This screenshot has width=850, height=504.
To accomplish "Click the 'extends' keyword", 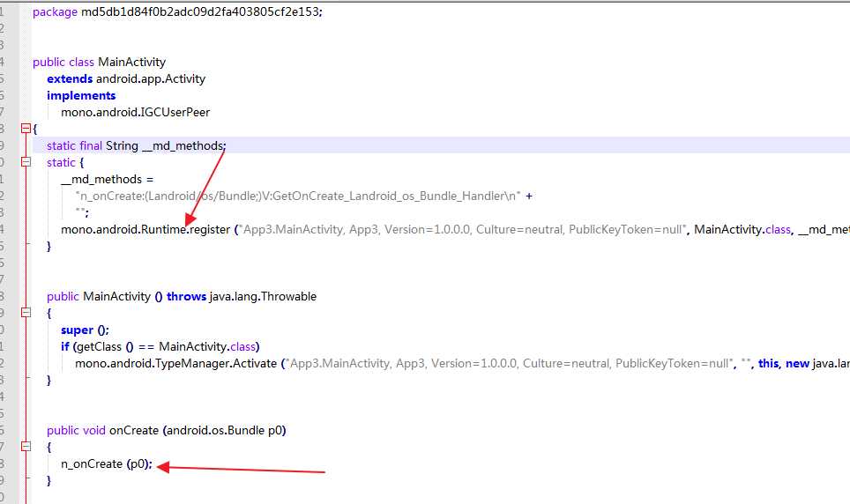I will point(70,78).
